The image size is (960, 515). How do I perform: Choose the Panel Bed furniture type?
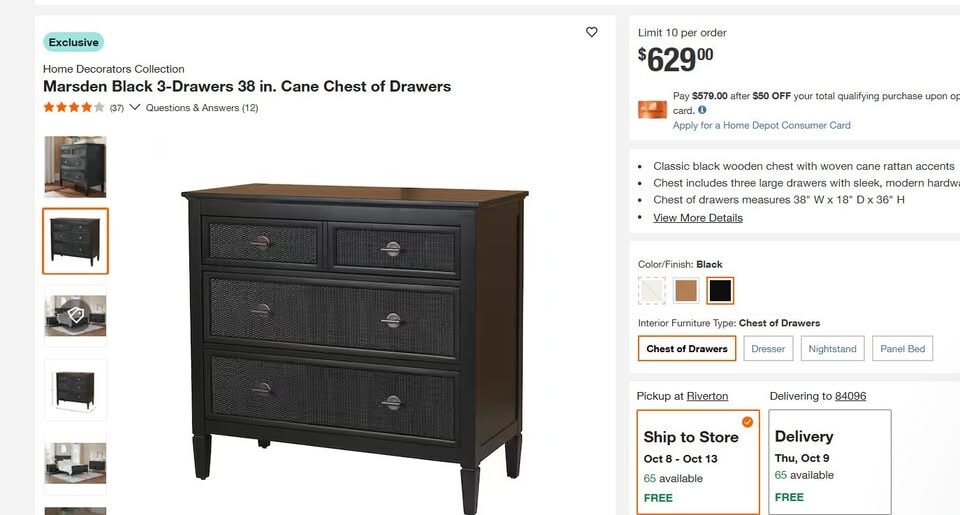pyautogui.click(x=902, y=348)
